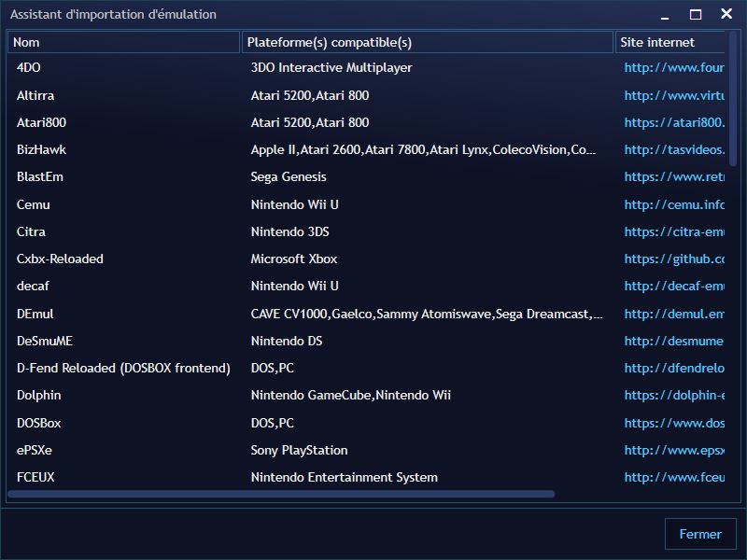The image size is (747, 560).
Task: Open the ePSXe website link
Action: 674,450
